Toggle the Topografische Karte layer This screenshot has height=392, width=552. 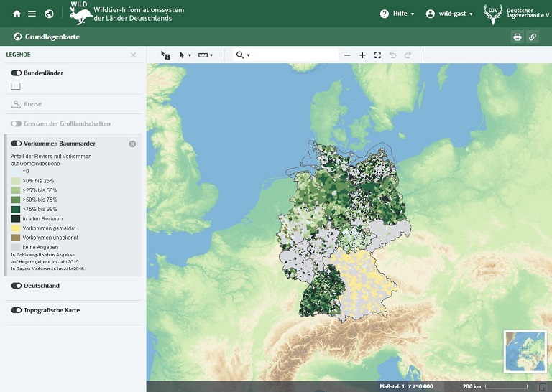click(x=17, y=310)
